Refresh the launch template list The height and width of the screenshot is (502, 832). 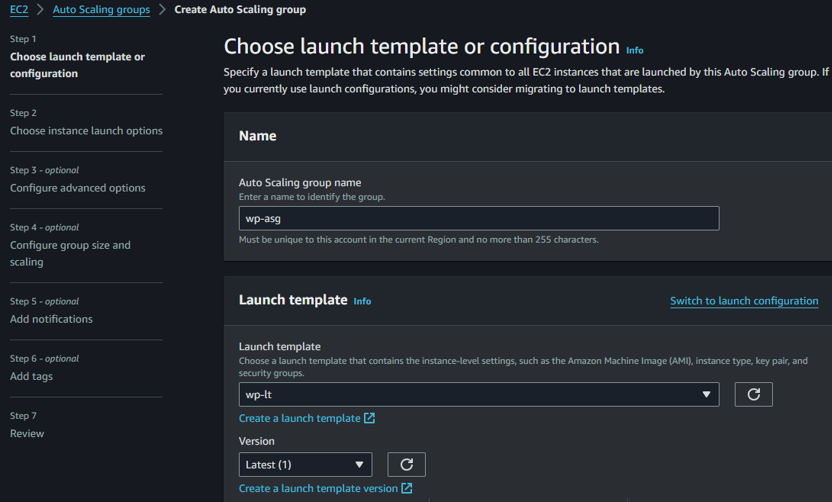753,394
